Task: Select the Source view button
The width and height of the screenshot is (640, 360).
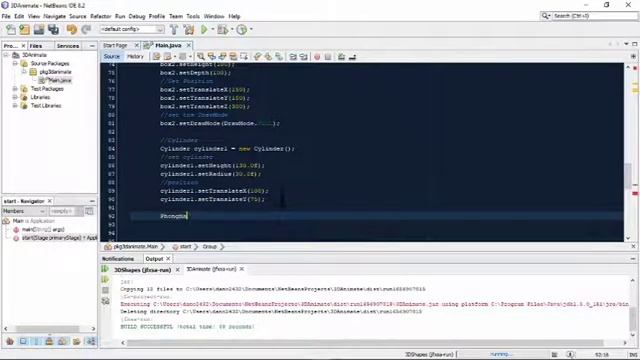Action: pos(111,57)
